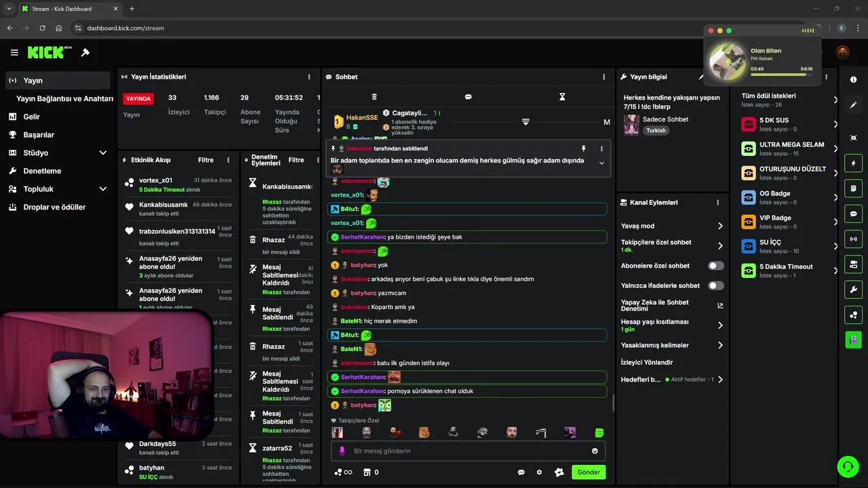
Task: Open Hesap yaşı kısıtlaması settings
Action: pos(720,325)
